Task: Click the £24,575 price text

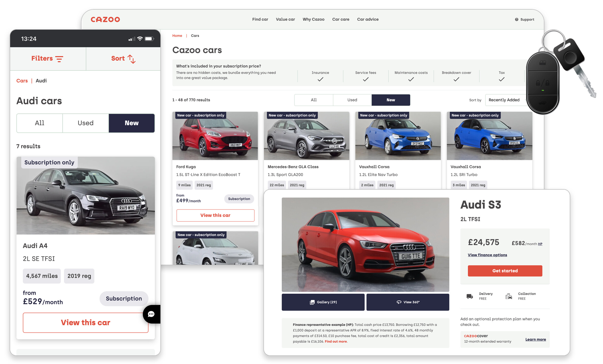Action: pos(483,242)
